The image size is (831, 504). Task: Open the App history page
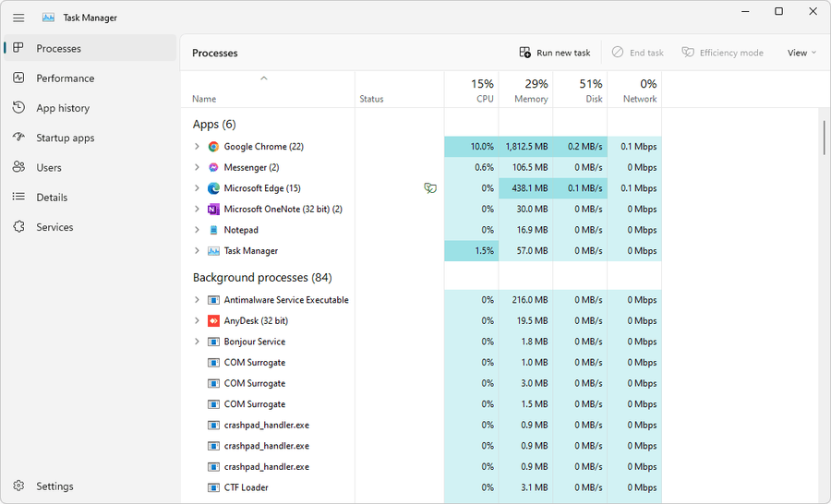pyautogui.click(x=90, y=108)
